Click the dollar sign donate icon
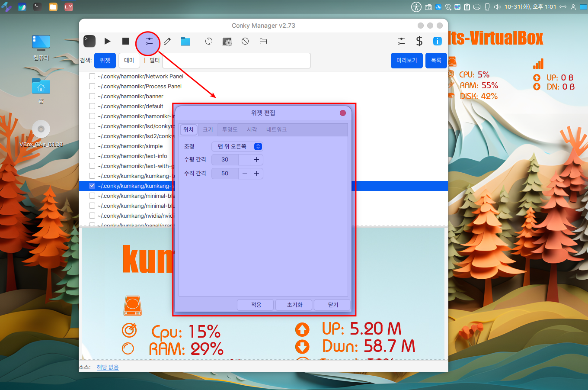The width and height of the screenshot is (588, 390). point(419,41)
